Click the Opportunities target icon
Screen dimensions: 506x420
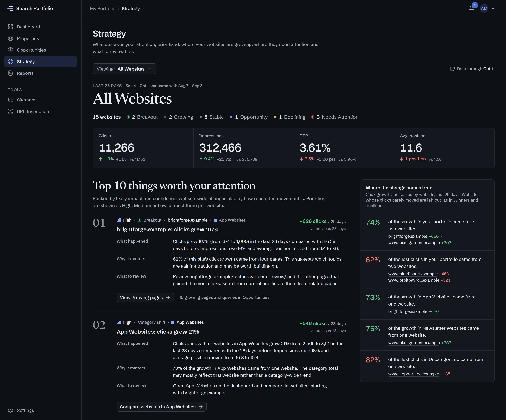click(10, 50)
